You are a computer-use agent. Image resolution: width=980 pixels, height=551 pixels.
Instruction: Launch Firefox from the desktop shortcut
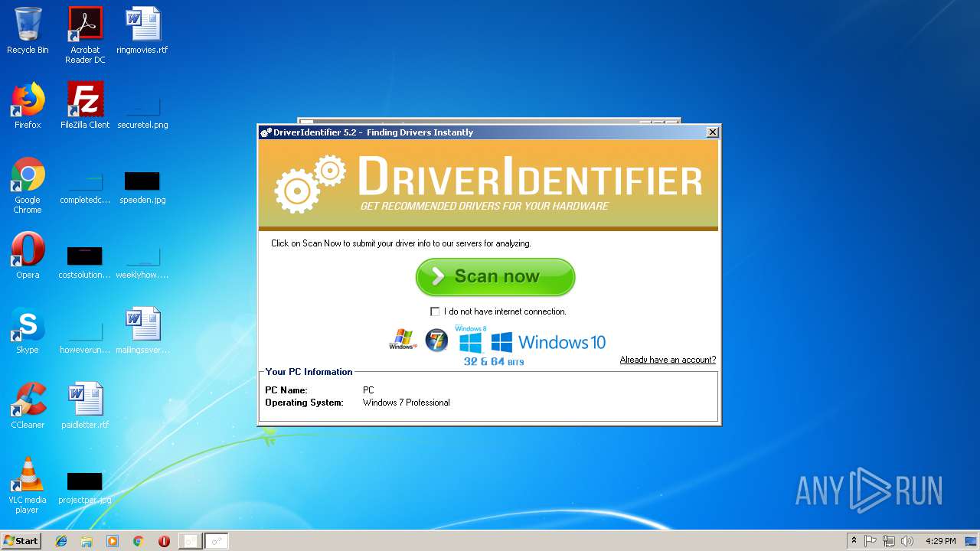28,106
